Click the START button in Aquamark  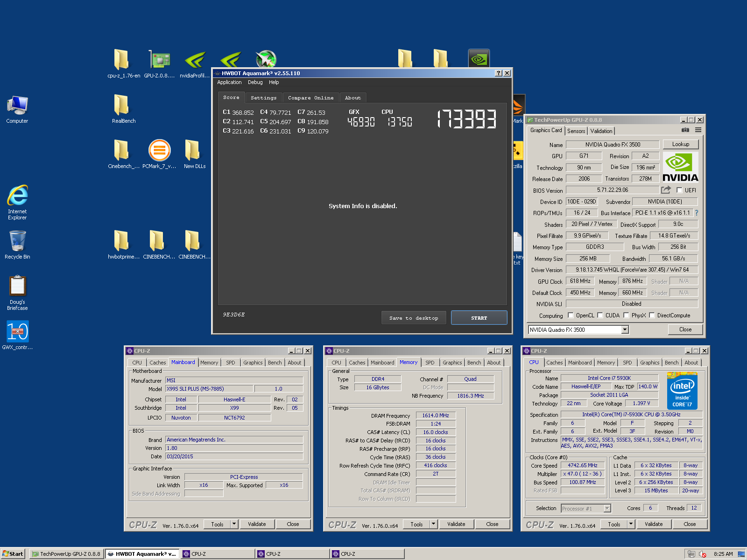click(479, 318)
